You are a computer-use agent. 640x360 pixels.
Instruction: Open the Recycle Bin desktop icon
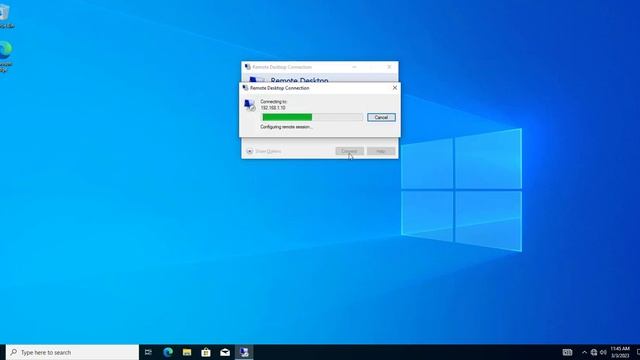coord(6,16)
